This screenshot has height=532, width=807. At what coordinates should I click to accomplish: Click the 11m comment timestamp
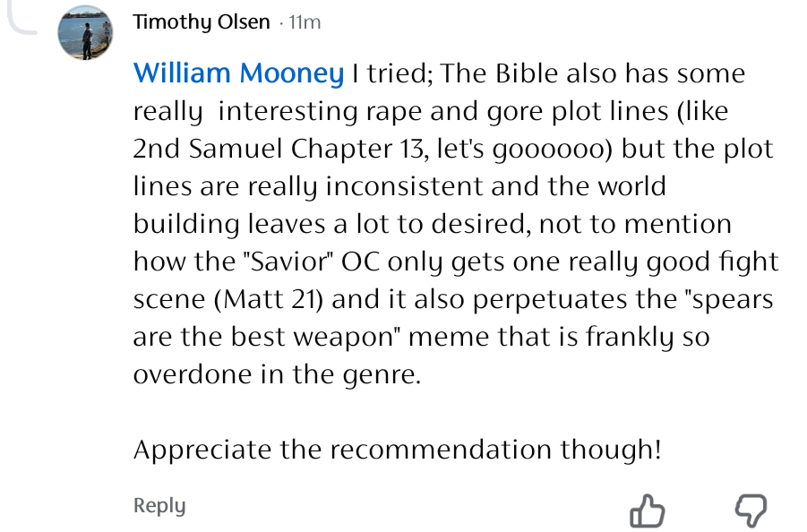[x=305, y=23]
